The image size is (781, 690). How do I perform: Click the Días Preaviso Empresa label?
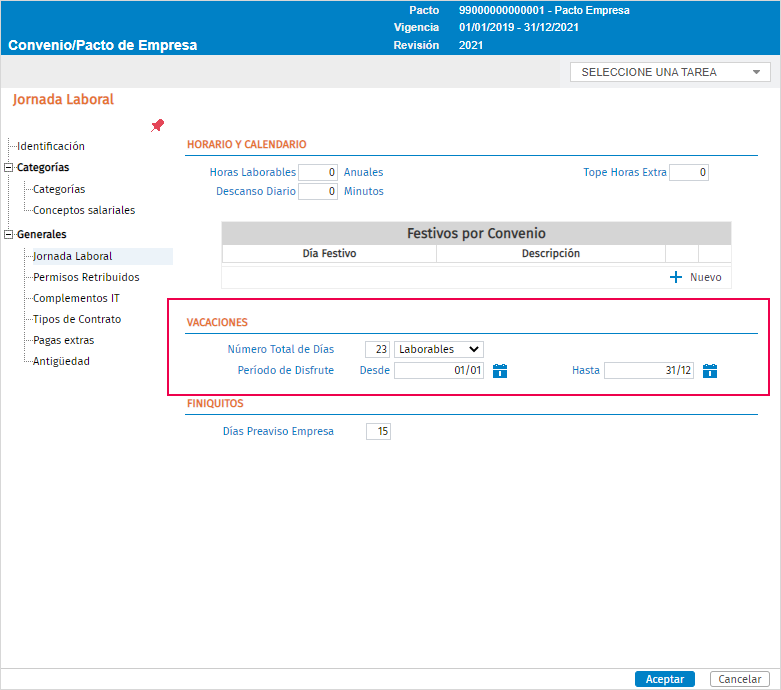click(x=278, y=431)
